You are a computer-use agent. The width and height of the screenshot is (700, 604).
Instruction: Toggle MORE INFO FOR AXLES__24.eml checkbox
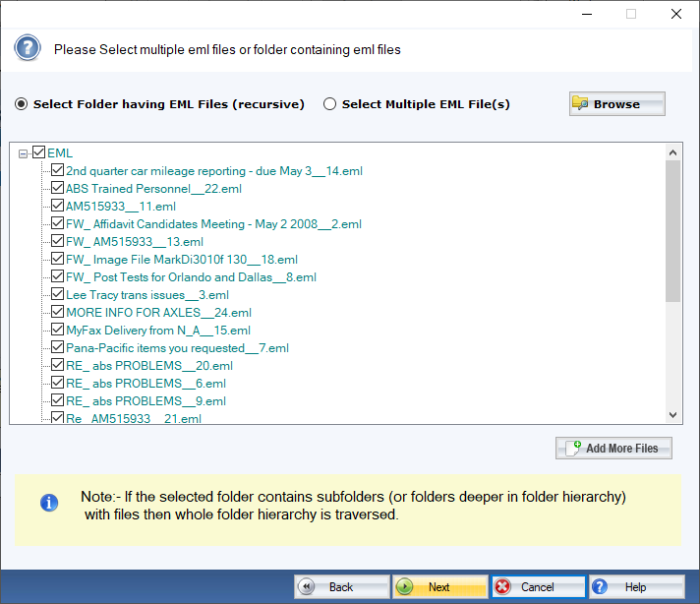pos(57,312)
